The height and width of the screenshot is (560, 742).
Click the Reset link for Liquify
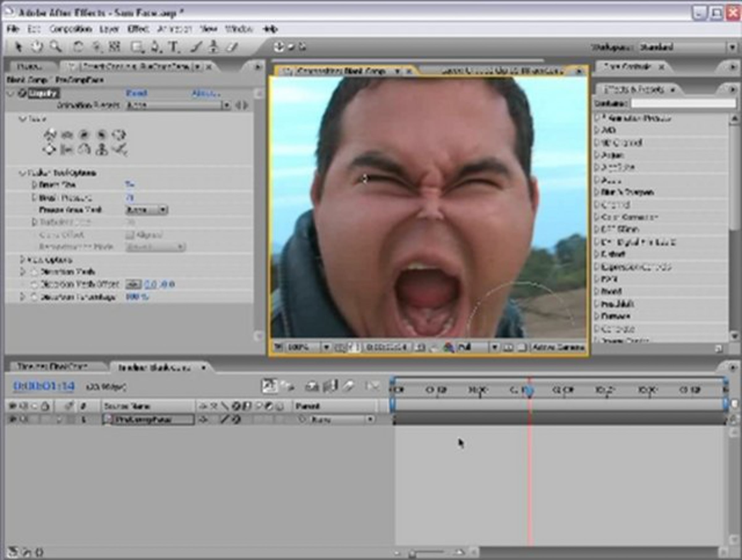click(137, 93)
